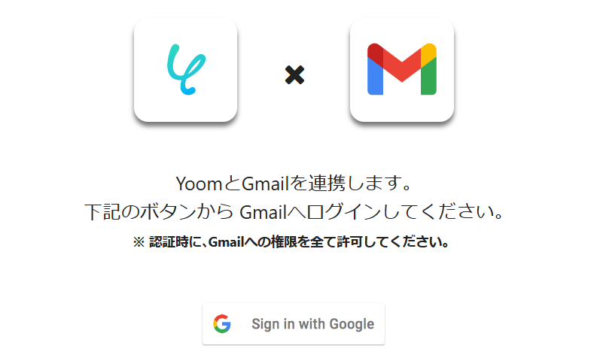
Task: Click the instruction line starting with 下記のボタンから
Action: 294,212
